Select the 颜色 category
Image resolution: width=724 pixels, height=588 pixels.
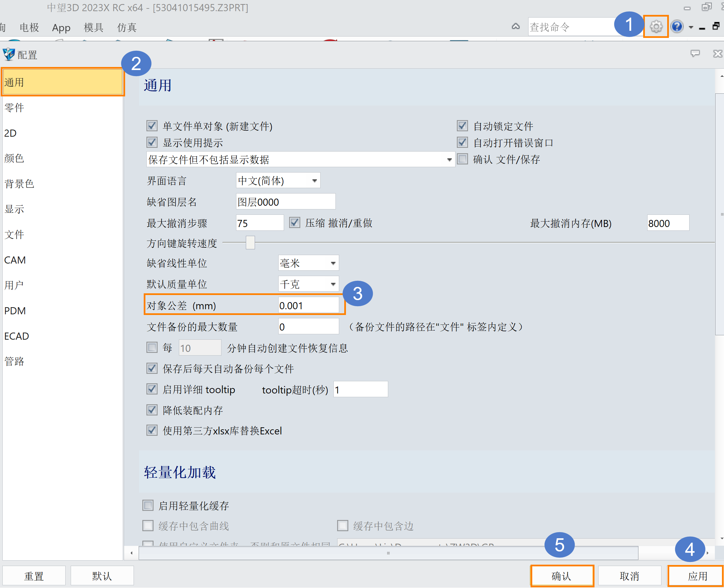click(63, 158)
